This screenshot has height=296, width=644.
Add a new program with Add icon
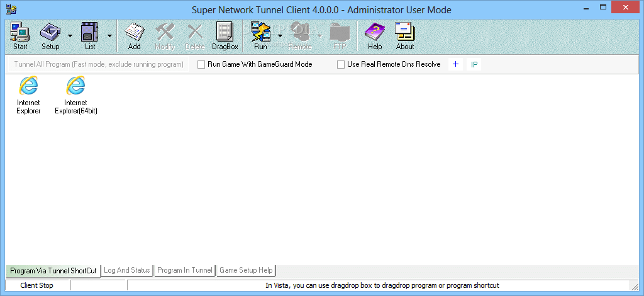click(134, 35)
